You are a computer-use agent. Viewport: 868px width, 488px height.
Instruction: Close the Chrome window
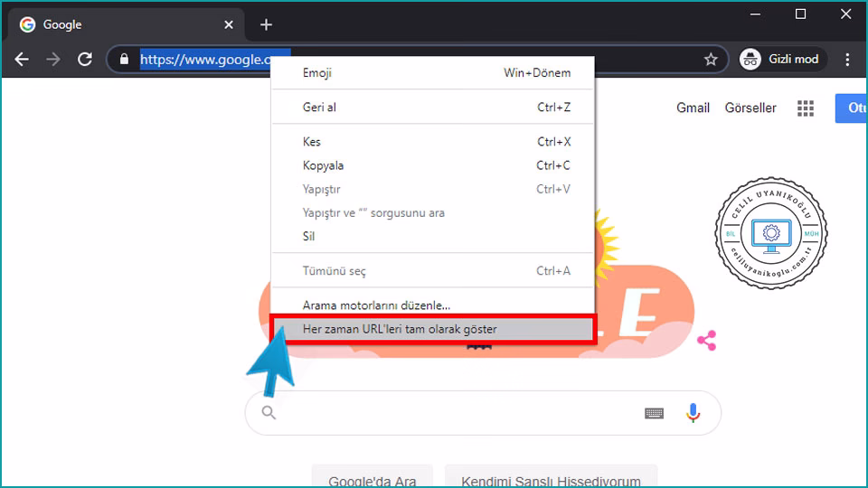846,14
